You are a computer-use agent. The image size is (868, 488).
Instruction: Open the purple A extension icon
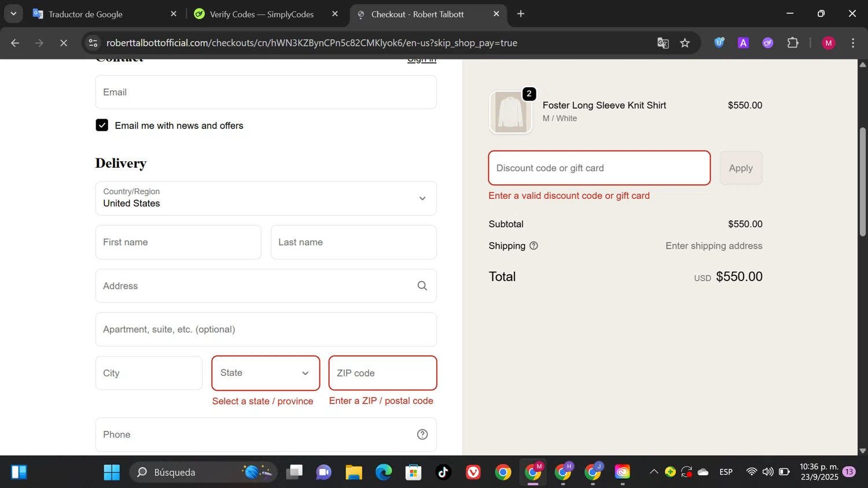[744, 43]
